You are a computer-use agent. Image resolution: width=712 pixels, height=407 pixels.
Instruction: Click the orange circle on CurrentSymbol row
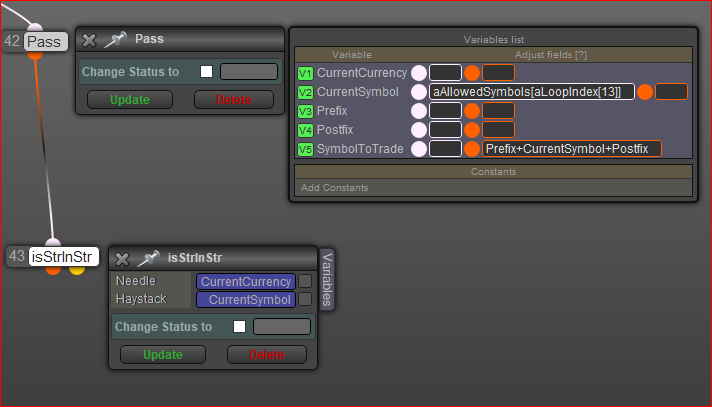645,92
